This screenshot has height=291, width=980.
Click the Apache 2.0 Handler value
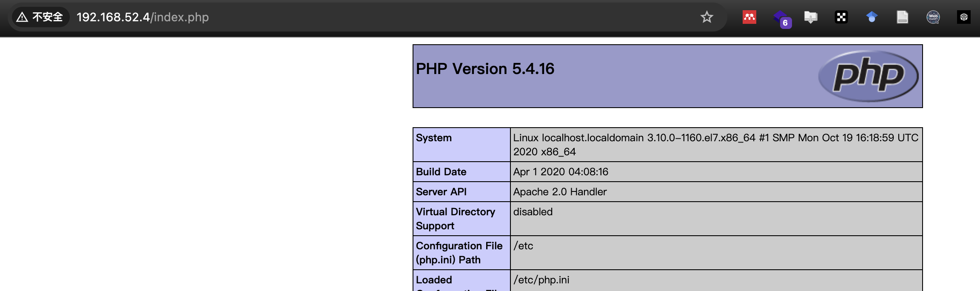tap(560, 192)
